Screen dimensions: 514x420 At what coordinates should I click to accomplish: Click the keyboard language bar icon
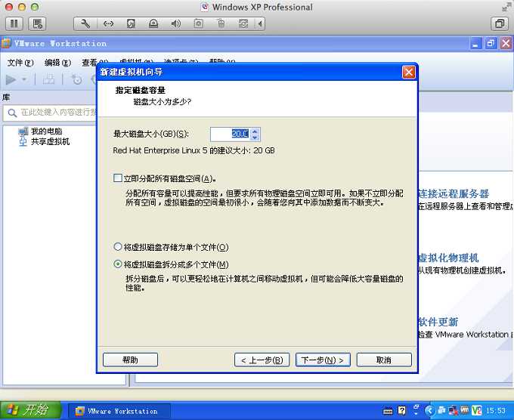(388, 410)
